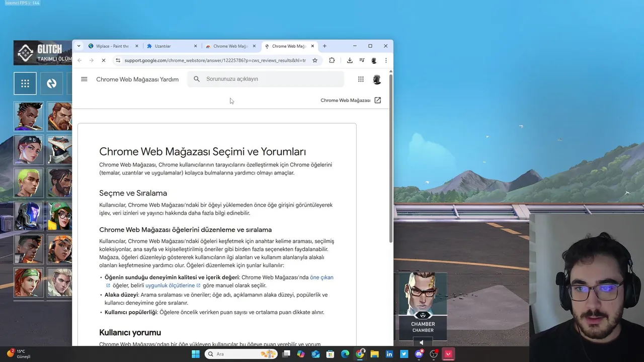Screen dimensions: 644x362
Task: Click the search magnifier icon in help page
Action: point(197,79)
